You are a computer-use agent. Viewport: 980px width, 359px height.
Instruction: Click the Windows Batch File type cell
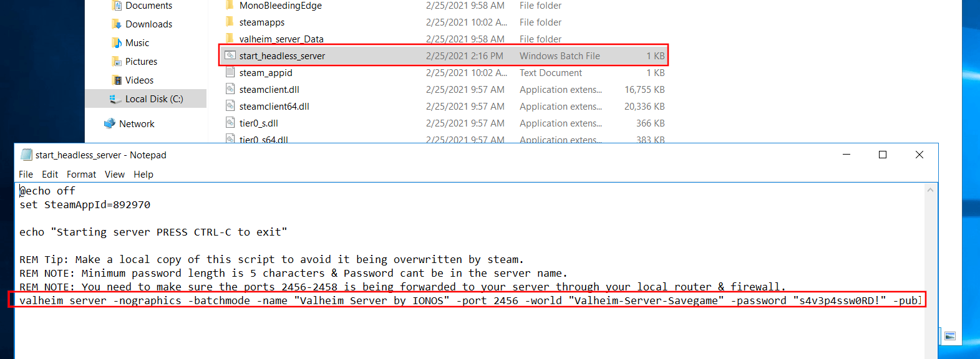[x=560, y=56]
